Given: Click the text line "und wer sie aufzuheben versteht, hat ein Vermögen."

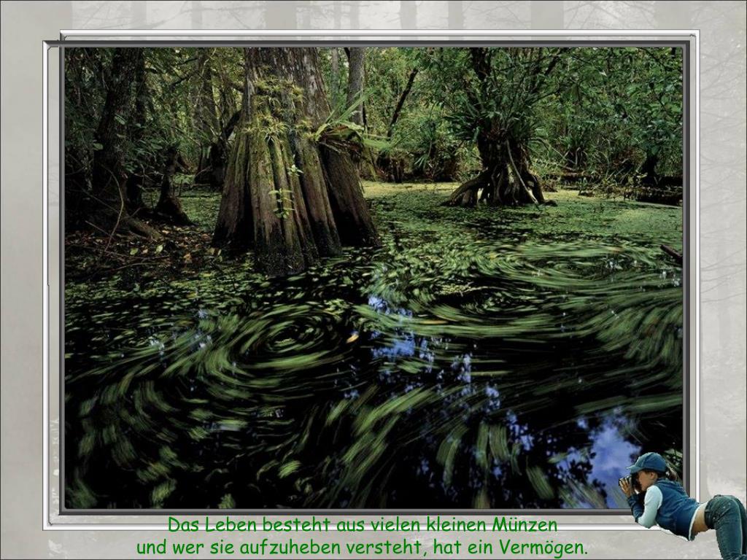Looking at the screenshot, I should [362, 547].
